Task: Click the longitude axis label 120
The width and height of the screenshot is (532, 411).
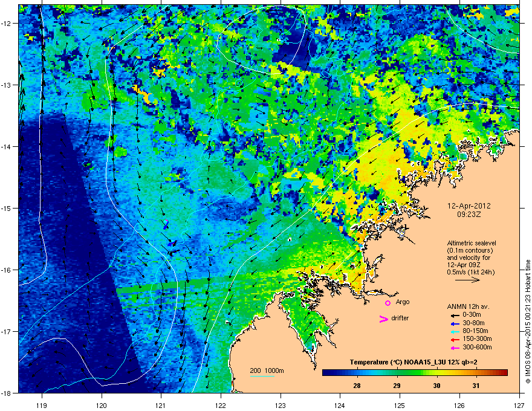Action: pyautogui.click(x=102, y=406)
